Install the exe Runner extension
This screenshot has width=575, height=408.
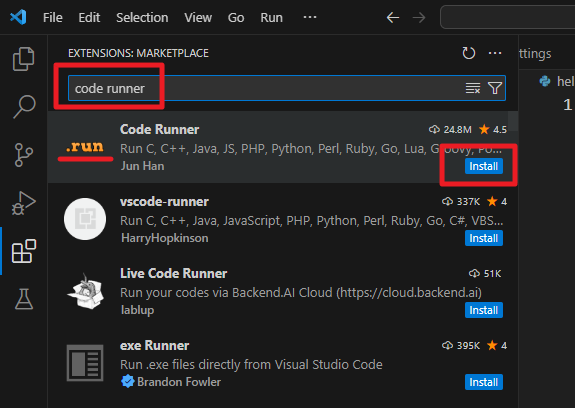pyautogui.click(x=484, y=382)
